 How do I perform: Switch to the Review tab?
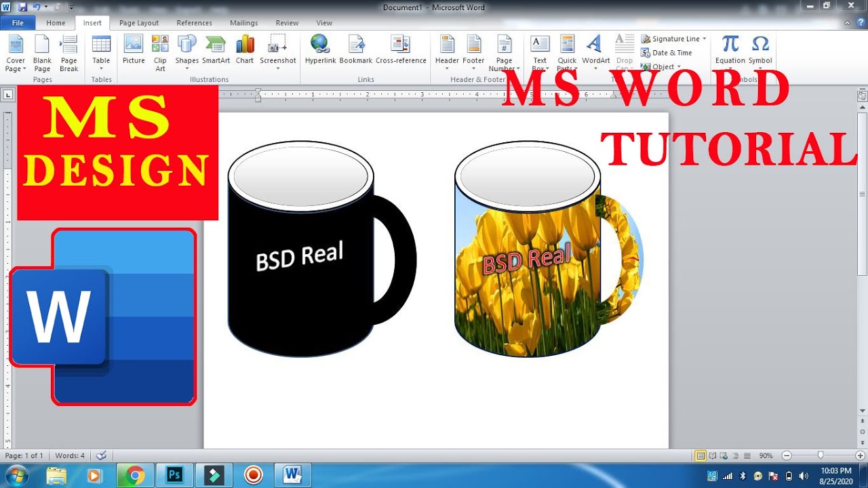[287, 22]
